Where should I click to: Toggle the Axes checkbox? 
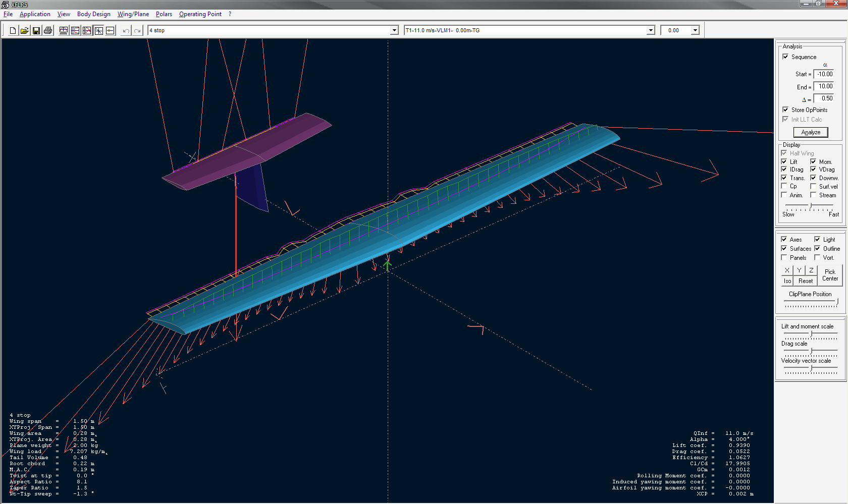784,239
